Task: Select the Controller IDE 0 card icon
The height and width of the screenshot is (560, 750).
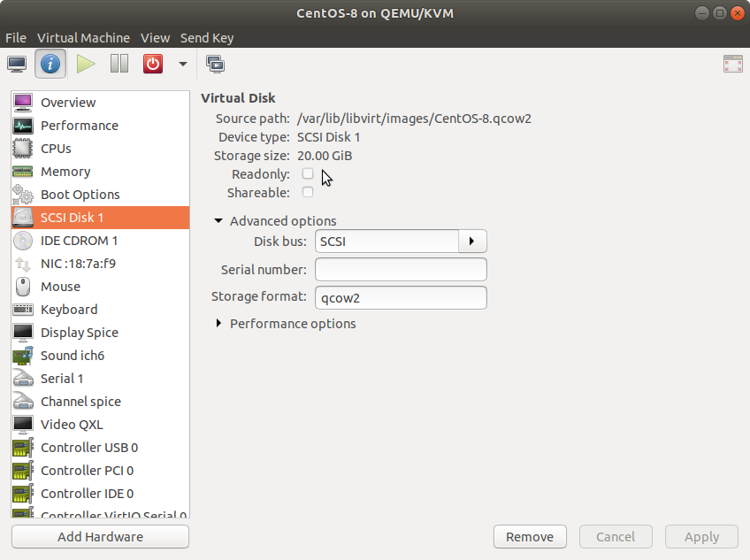Action: tap(22, 493)
